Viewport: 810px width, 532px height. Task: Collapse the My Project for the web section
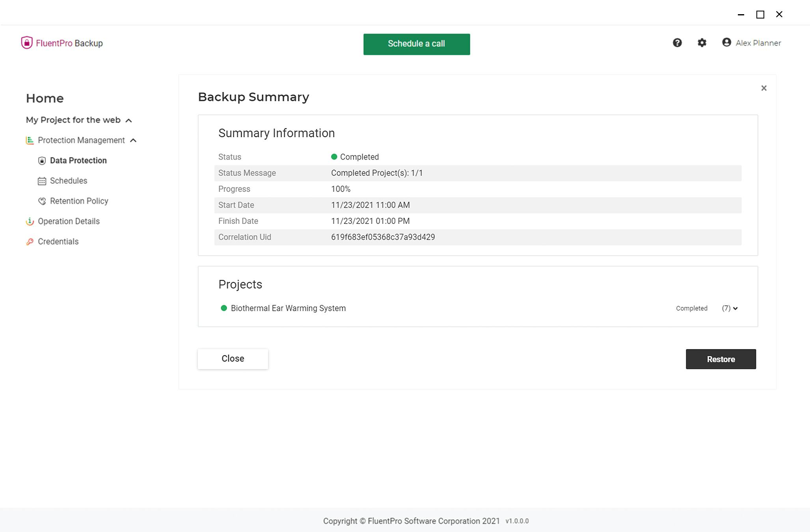(128, 120)
